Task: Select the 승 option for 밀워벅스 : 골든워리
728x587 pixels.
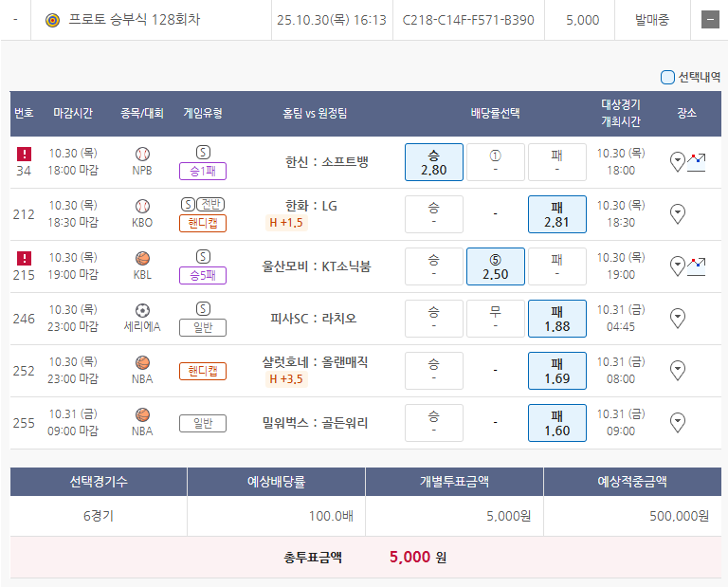Action: (x=433, y=423)
